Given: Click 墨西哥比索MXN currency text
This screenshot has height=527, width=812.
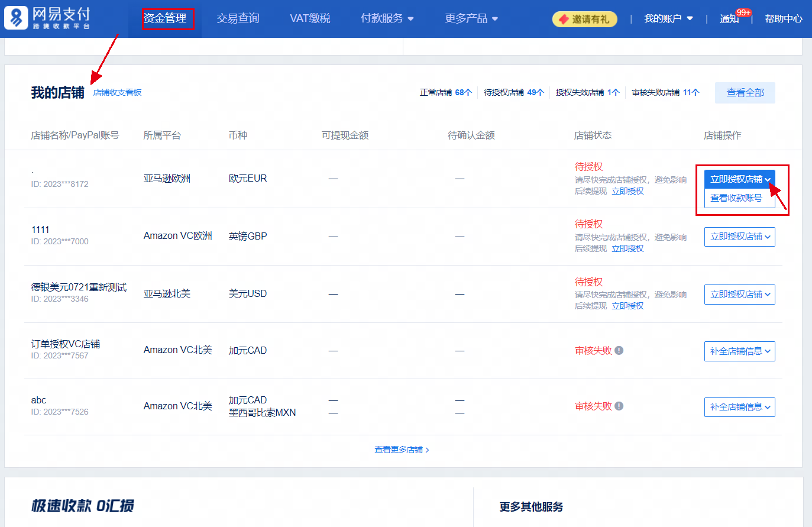Looking at the screenshot, I should click(x=262, y=413).
